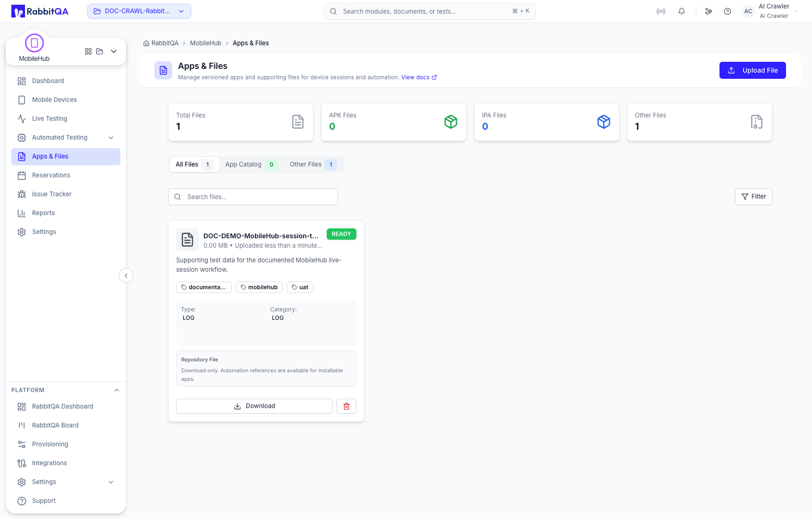Click the global search box
This screenshot has width=812, height=519.
coord(430,11)
